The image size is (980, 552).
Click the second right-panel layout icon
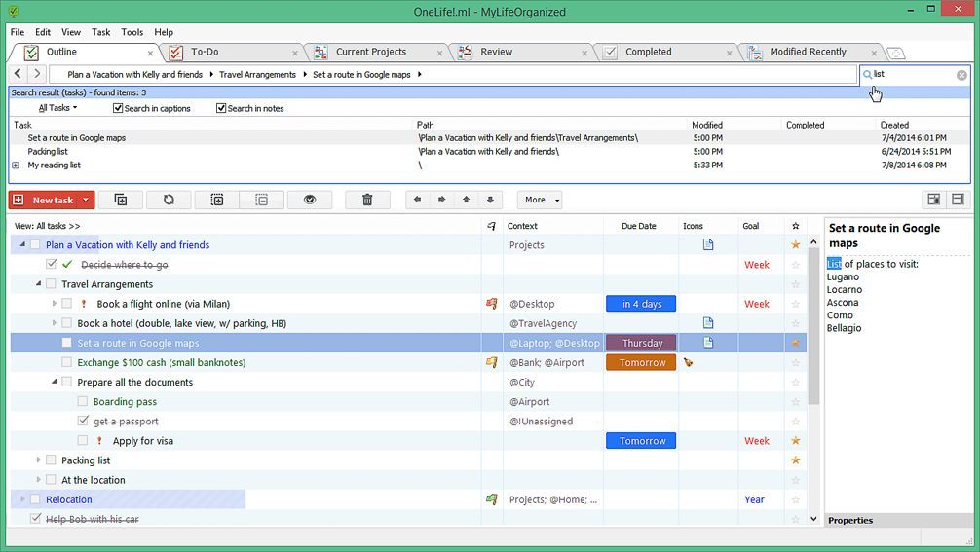[x=959, y=200]
